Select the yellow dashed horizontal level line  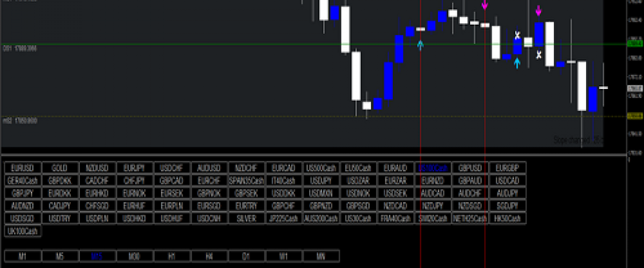point(215,116)
